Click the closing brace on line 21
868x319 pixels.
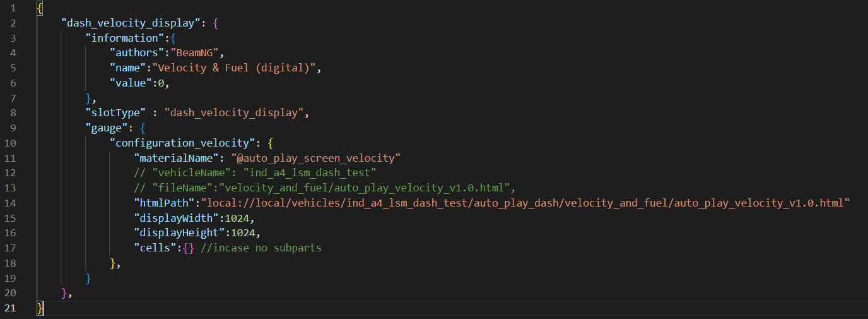pos(40,308)
